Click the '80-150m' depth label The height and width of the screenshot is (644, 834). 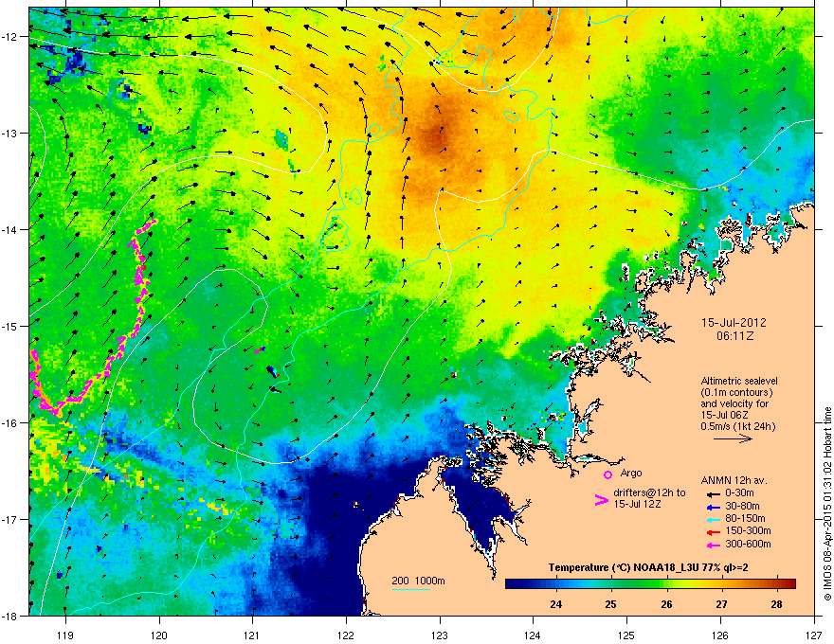pyautogui.click(x=745, y=518)
